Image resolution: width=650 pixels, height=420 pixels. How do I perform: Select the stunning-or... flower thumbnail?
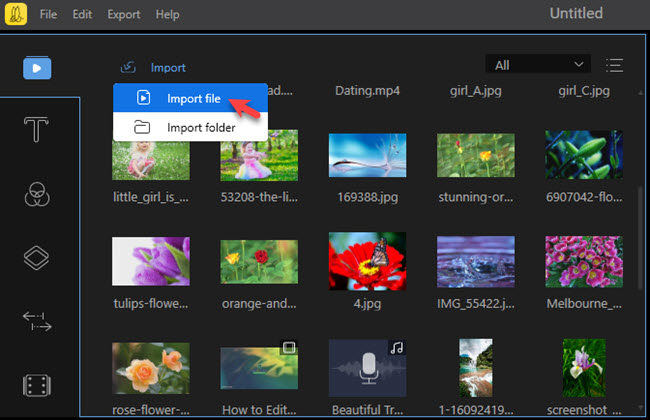(475, 155)
